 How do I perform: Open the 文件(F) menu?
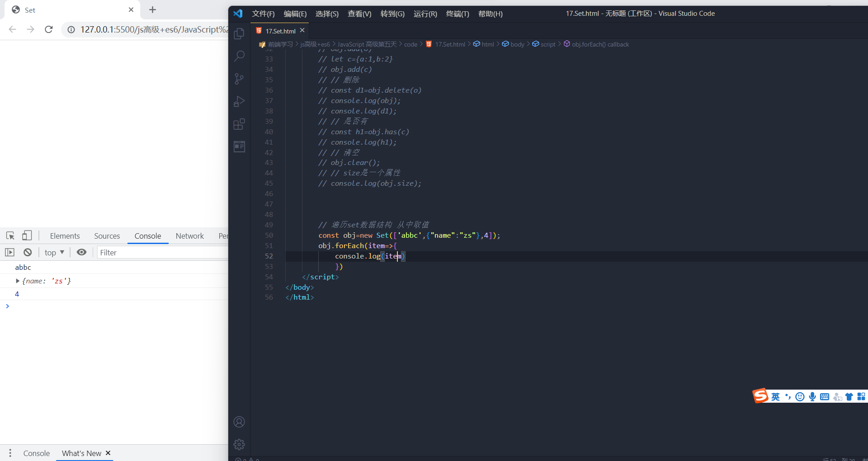264,14
